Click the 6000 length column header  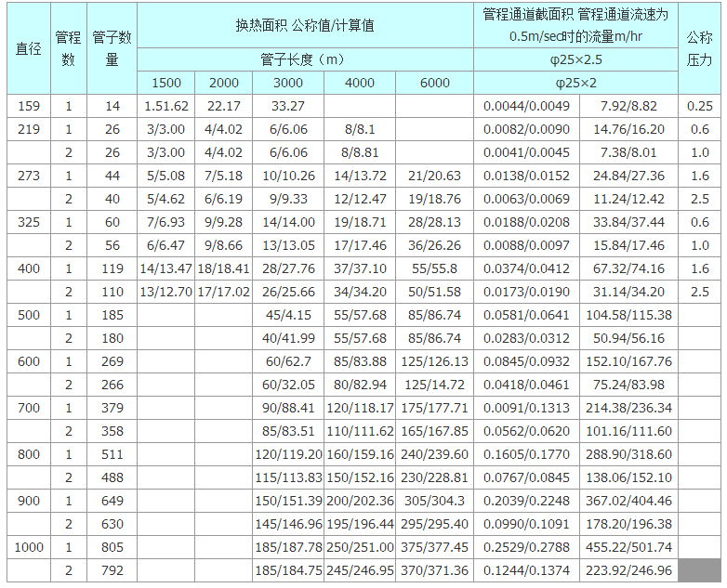pos(434,83)
